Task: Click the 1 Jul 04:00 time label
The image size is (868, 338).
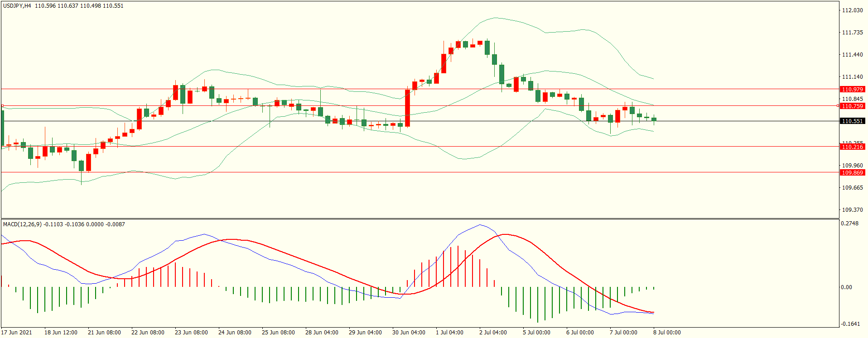Action: [449, 333]
